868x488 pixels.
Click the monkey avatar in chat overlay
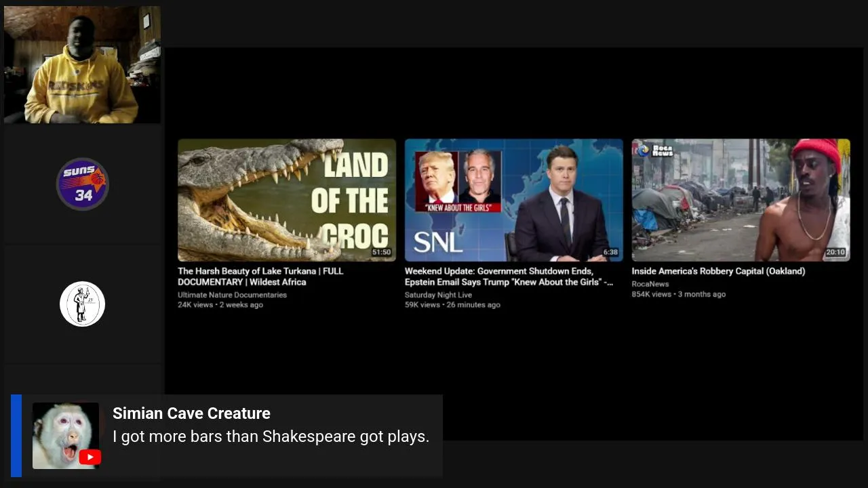[x=66, y=436]
